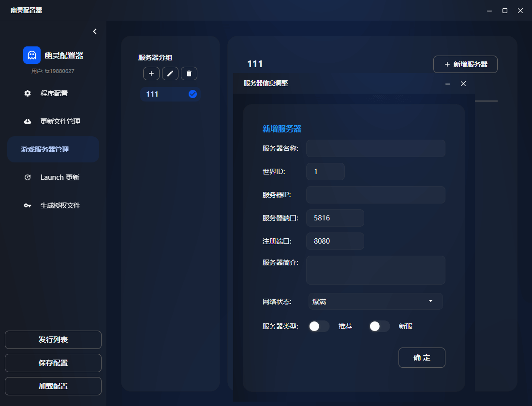532x406 pixels.
Task: Open the edit group pencil icon
Action: click(170, 73)
